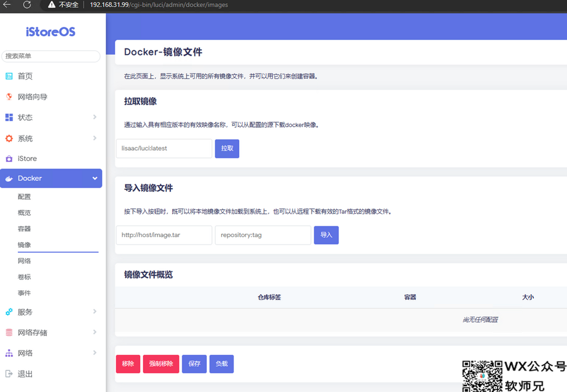This screenshot has height=392, width=567.
Task: Click the 镜像文件概览 section heading
Action: (148, 275)
